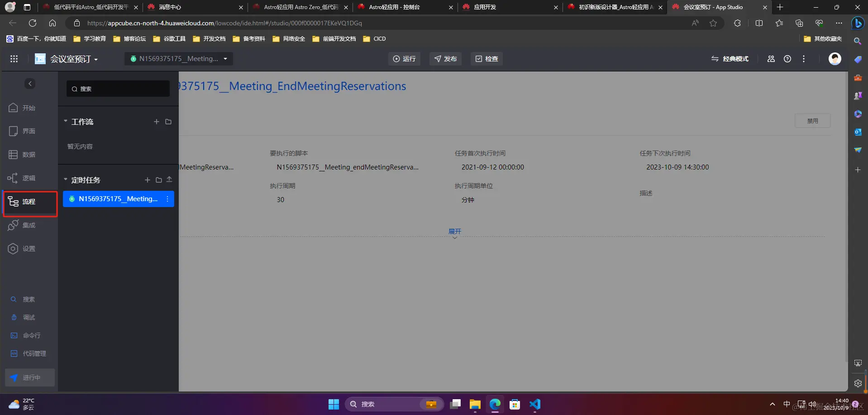Open the 网络安全 bookmark folder
868x415 pixels.
click(289, 39)
